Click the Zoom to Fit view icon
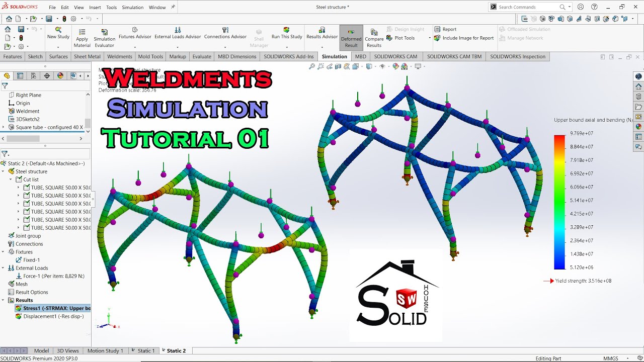The image size is (644, 362). [x=312, y=66]
